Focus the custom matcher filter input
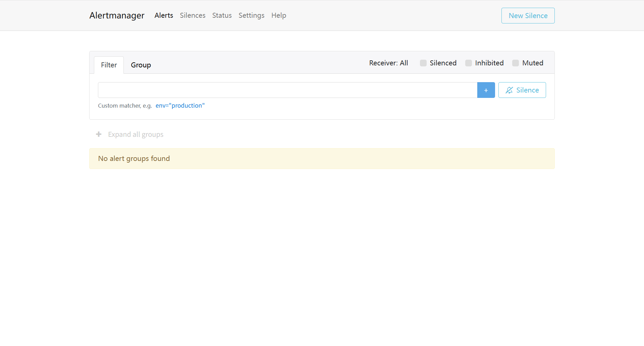The width and height of the screenshot is (644, 346). pos(287,90)
